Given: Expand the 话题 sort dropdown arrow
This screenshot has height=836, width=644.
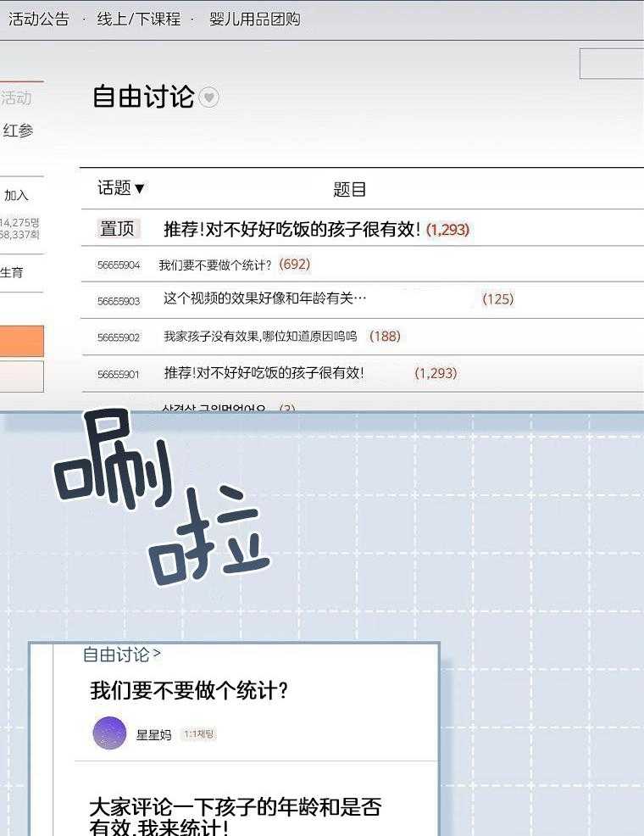Looking at the screenshot, I should pos(140,188).
